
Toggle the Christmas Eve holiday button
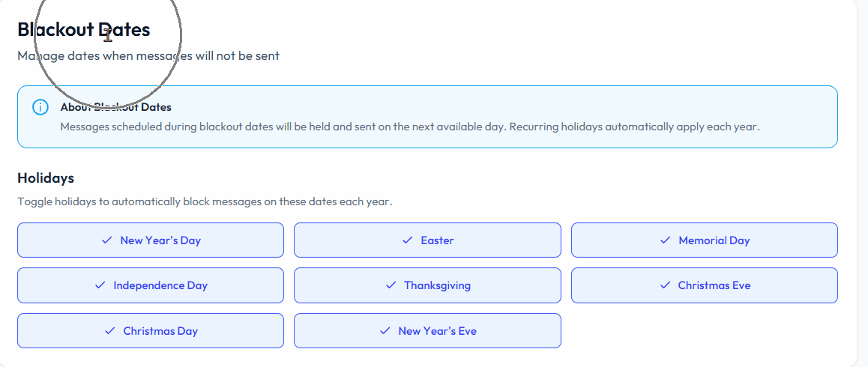click(704, 285)
